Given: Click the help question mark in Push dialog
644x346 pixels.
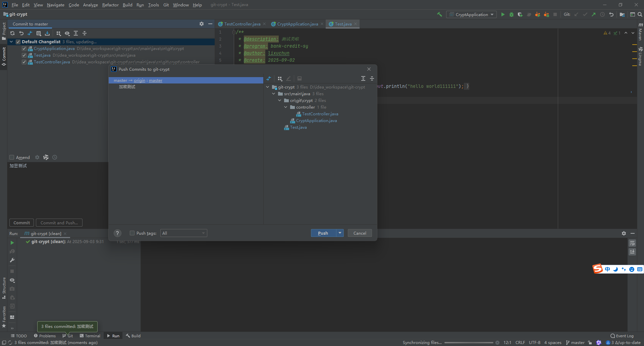Looking at the screenshot, I should (x=117, y=233).
